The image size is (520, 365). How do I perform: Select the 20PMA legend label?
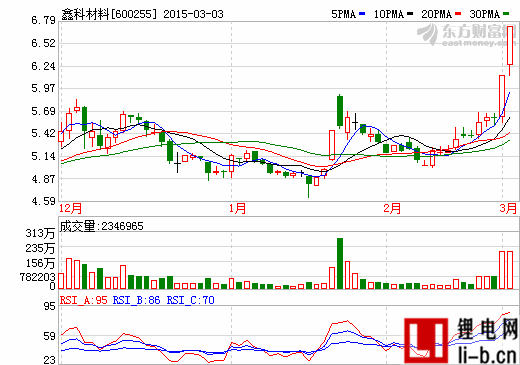437,14
